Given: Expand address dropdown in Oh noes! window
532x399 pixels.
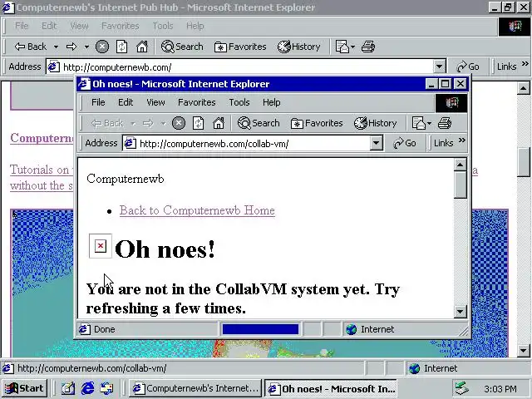Looking at the screenshot, I should (x=376, y=143).
